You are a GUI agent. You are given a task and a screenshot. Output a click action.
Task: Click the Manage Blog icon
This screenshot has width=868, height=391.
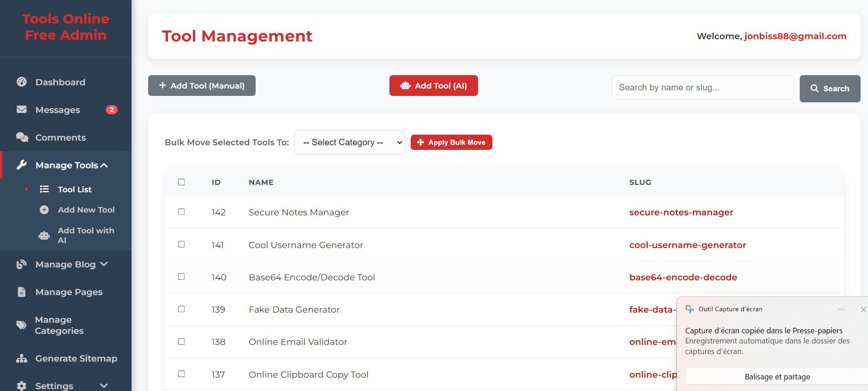click(22, 264)
